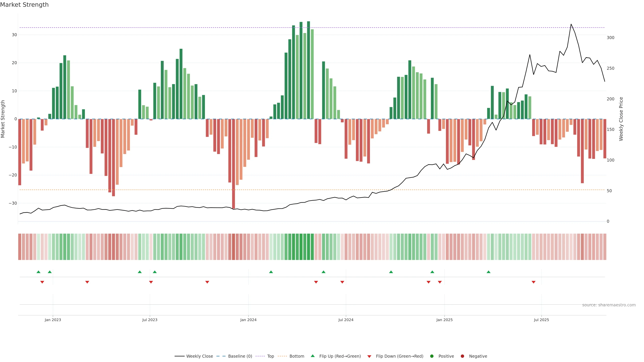Screen dimensions: 644x362
Task: Click the rightmost red Flip Down triangle marker
Action: (x=533, y=282)
